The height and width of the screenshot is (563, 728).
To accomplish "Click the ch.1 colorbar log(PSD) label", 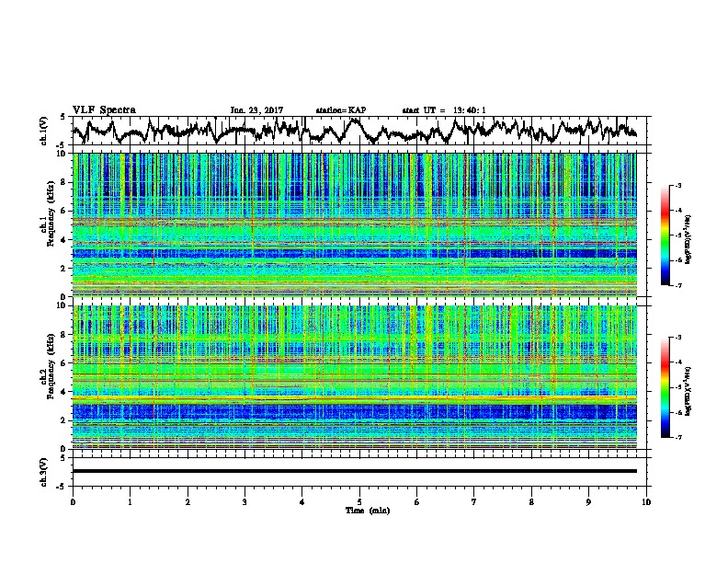I will [x=688, y=239].
